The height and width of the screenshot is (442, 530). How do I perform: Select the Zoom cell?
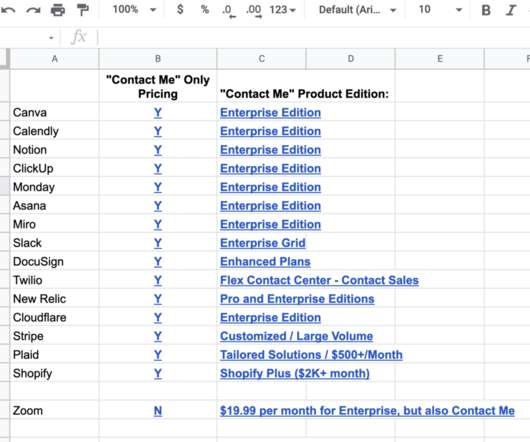[55, 410]
